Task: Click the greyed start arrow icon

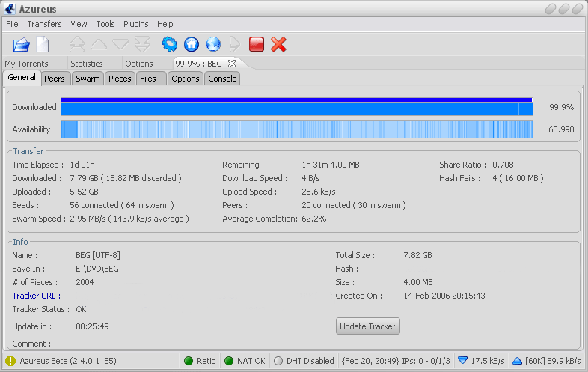Action: 234,44
